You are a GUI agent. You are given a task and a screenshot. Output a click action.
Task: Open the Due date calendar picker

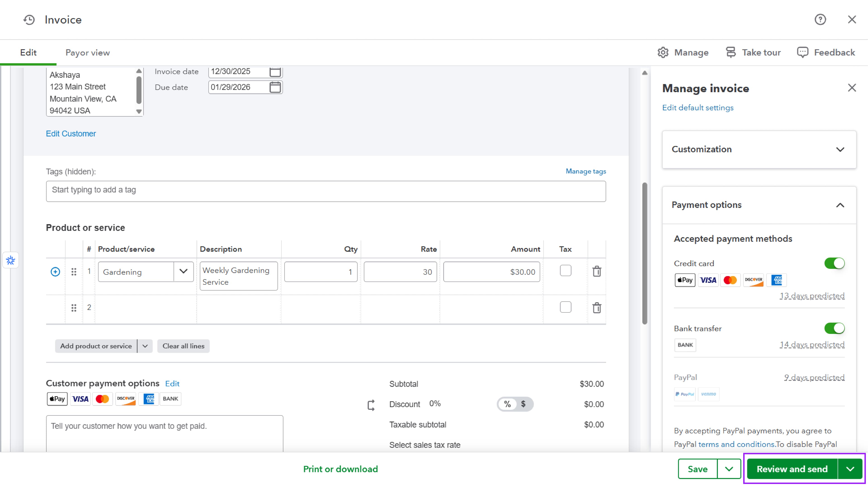(x=275, y=87)
